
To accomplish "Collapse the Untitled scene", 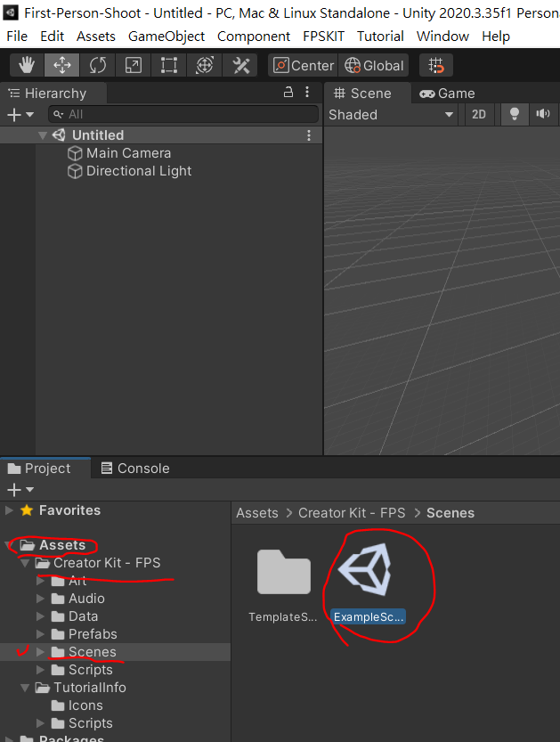I will click(42, 135).
